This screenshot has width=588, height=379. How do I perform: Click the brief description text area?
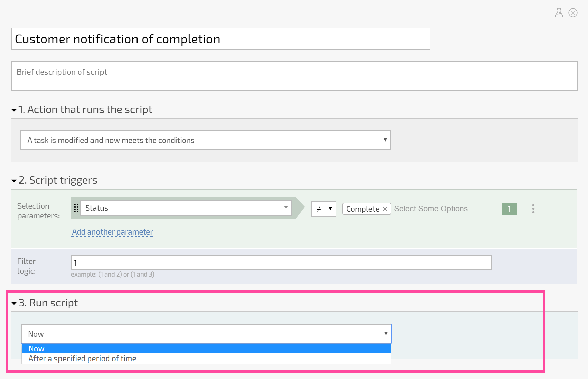click(x=294, y=76)
